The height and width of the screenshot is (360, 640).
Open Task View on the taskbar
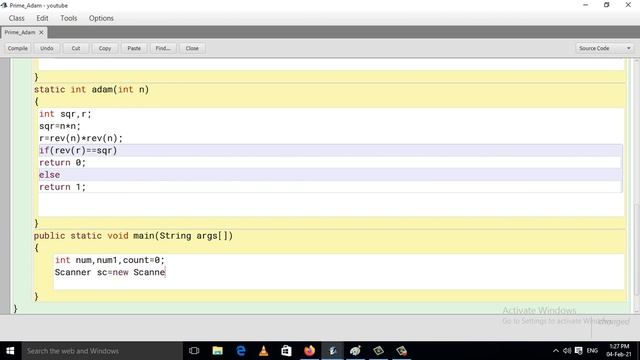coord(194,351)
